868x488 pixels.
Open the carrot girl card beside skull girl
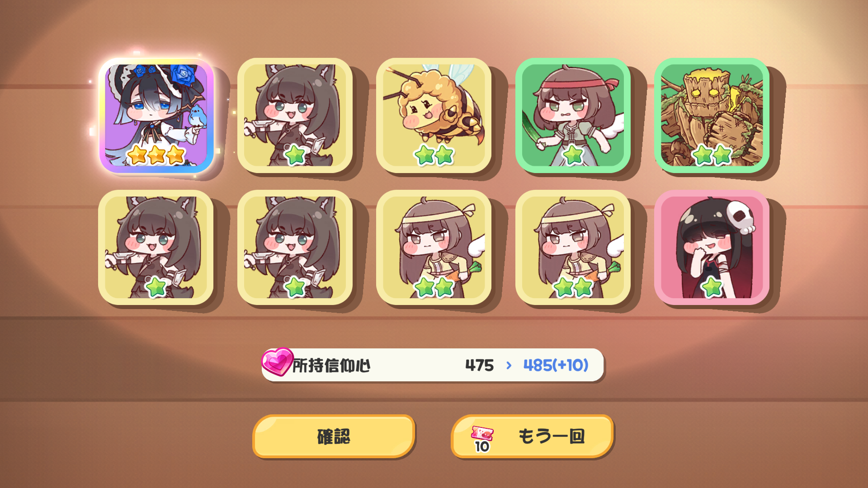pyautogui.click(x=573, y=247)
